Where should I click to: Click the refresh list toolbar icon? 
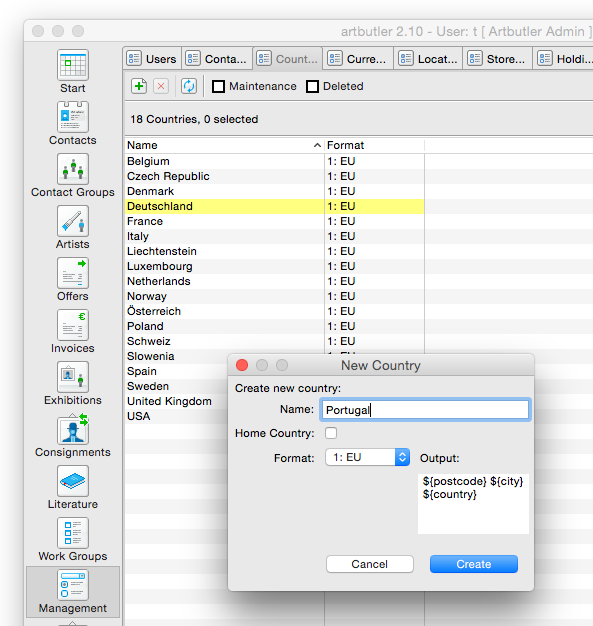click(189, 86)
